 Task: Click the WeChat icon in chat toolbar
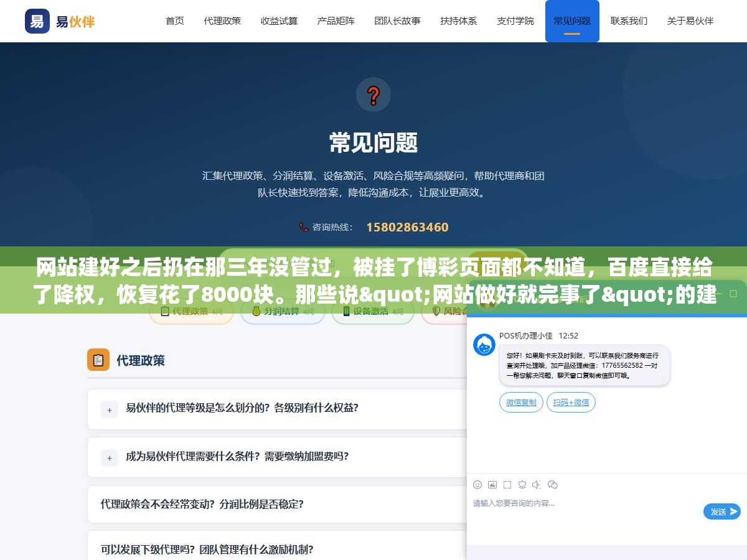pos(553,484)
